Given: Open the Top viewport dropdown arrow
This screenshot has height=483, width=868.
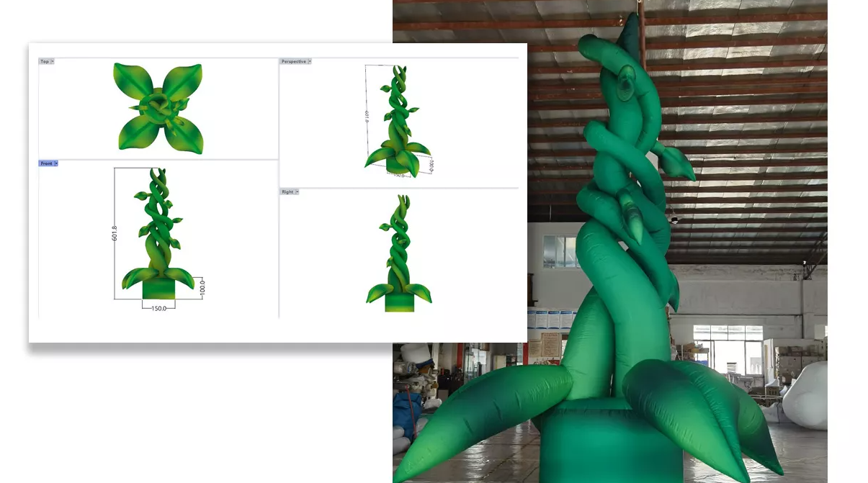Looking at the screenshot, I should tap(52, 62).
